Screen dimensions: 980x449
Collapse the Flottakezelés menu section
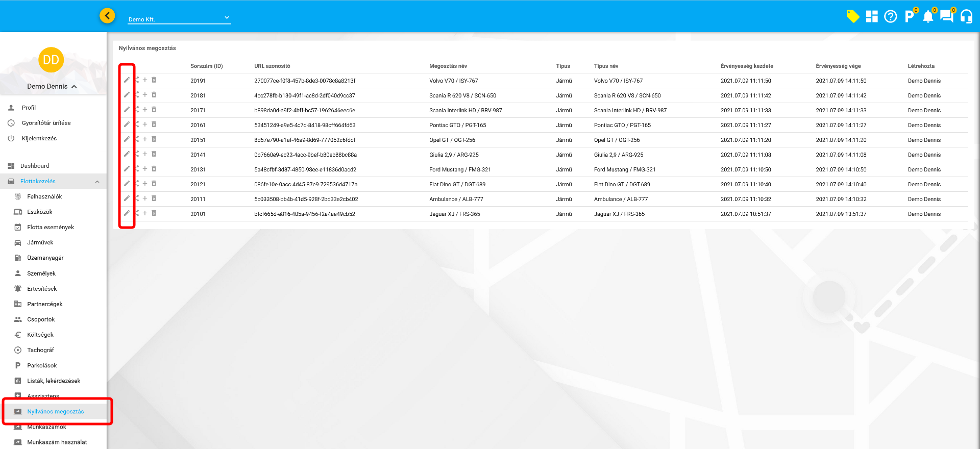[x=97, y=182]
